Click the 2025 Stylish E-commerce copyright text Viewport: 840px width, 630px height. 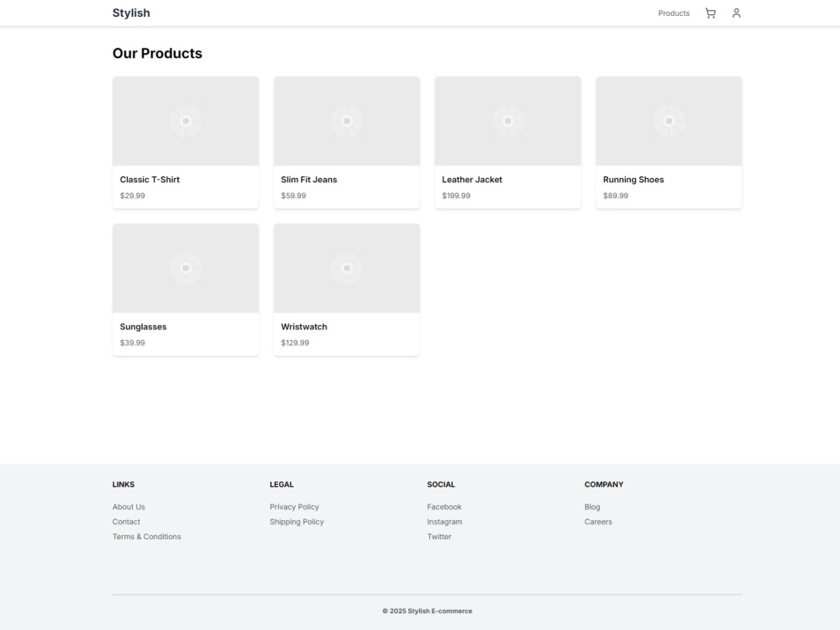(428, 612)
